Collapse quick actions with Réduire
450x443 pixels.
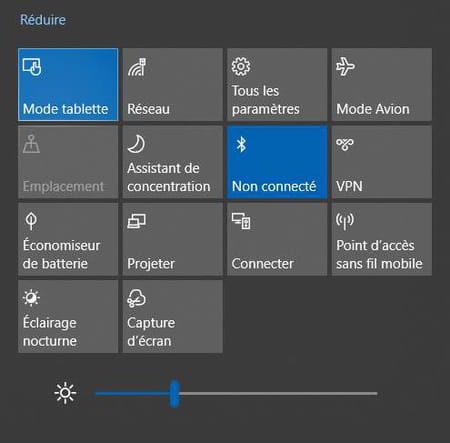pos(43,20)
